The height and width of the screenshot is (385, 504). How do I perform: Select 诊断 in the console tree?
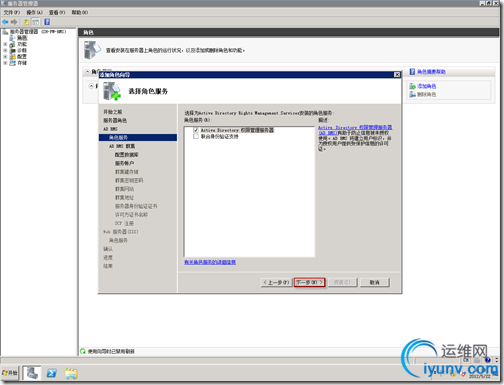coord(22,50)
